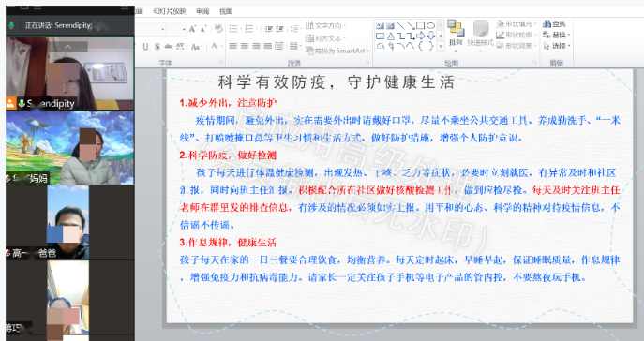Image resolution: width=644 pixels, height=341 pixels.
Task: Select the down block arrow shape
Action: pos(430,36)
